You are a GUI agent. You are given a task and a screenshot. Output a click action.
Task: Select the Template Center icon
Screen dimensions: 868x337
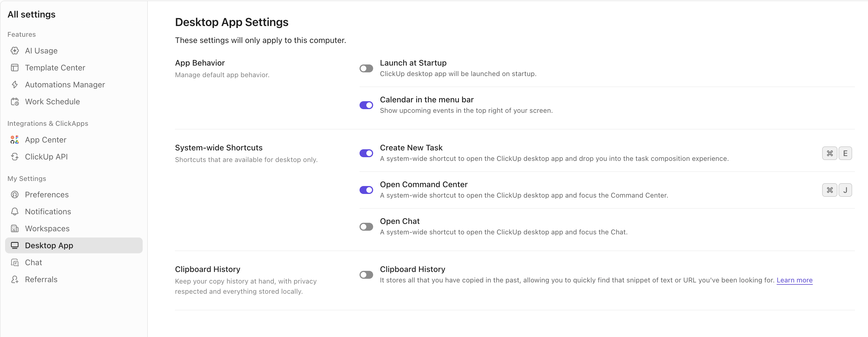(15, 67)
